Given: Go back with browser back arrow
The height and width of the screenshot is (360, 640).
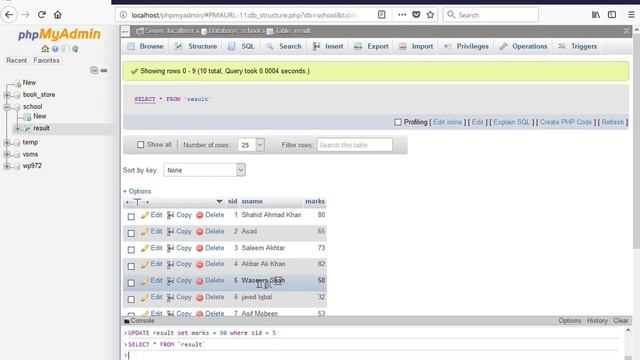Looking at the screenshot, I should pyautogui.click(x=9, y=15).
